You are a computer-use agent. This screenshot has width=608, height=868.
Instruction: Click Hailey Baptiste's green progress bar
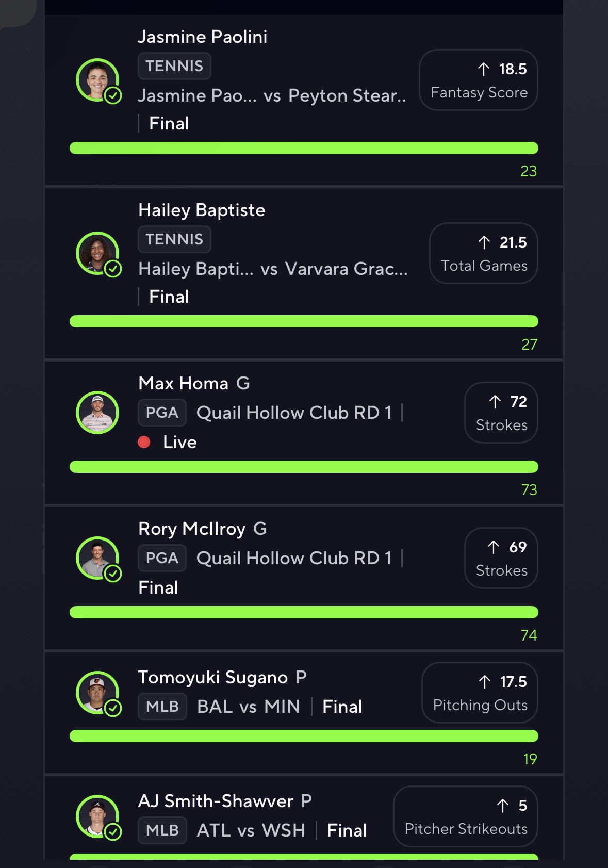pyautogui.click(x=304, y=321)
